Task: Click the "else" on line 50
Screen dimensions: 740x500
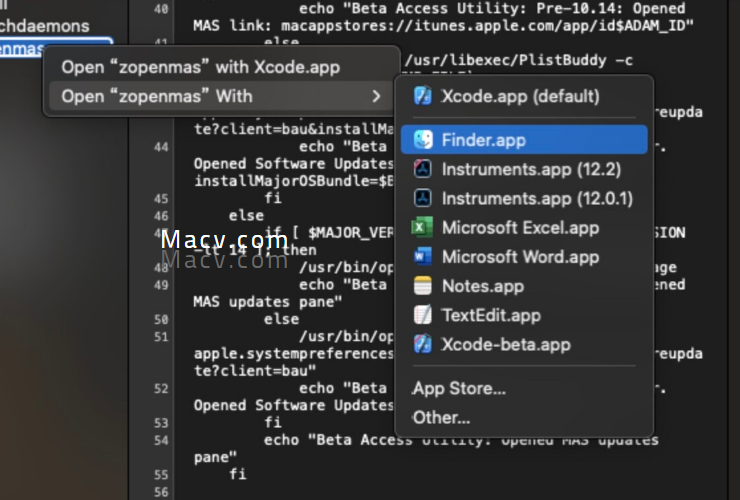Action: click(281, 319)
